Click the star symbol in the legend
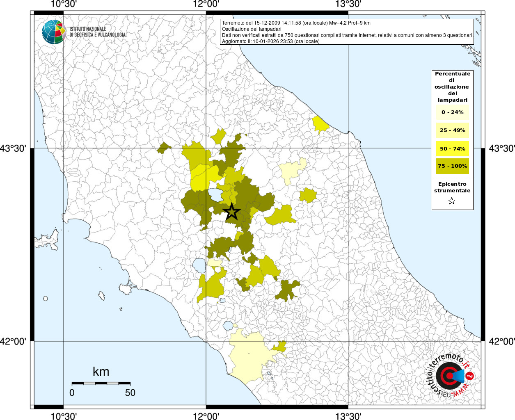The image size is (515, 420). (452, 201)
